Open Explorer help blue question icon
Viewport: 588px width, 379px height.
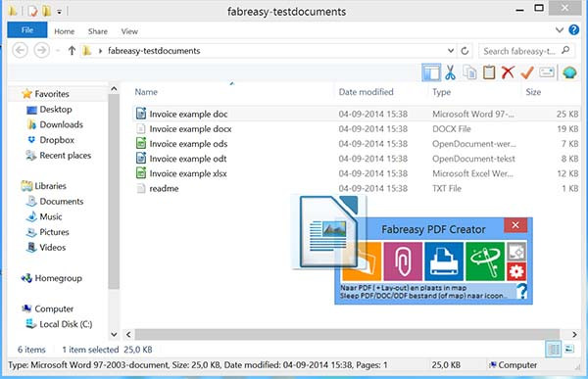(573, 29)
